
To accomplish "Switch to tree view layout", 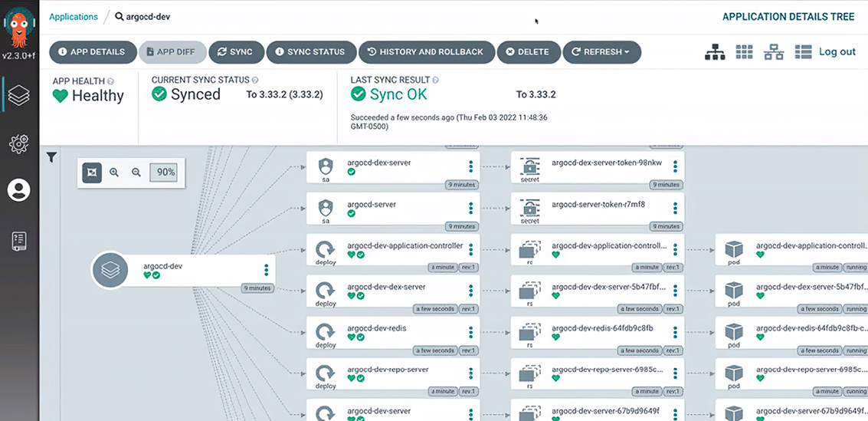I will pyautogui.click(x=715, y=51).
